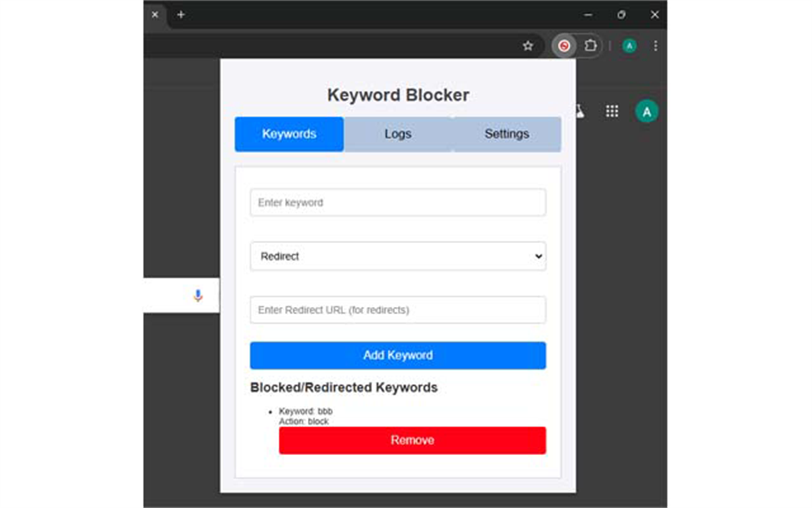The height and width of the screenshot is (508, 812).
Task: Minimize the Chrome window
Action: 588,14
